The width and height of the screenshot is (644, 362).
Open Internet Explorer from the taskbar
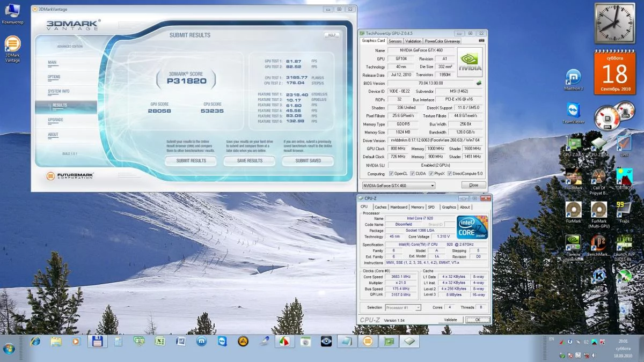[x=35, y=341]
